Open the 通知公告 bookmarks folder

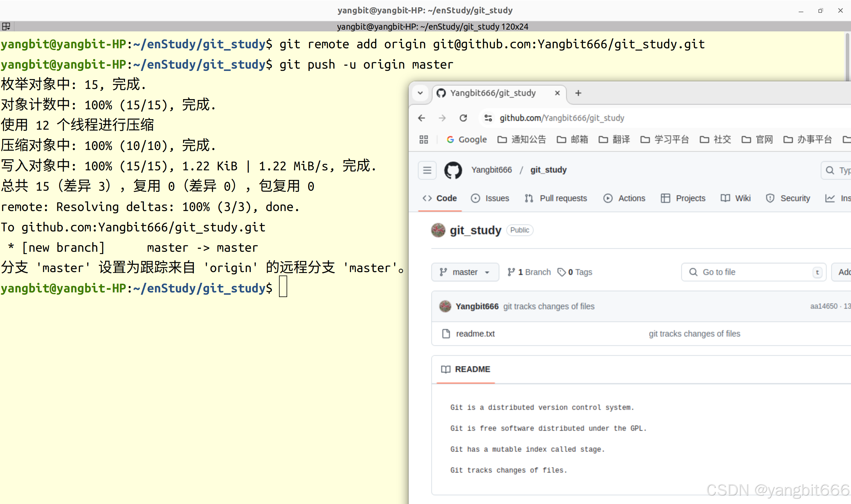coord(522,140)
